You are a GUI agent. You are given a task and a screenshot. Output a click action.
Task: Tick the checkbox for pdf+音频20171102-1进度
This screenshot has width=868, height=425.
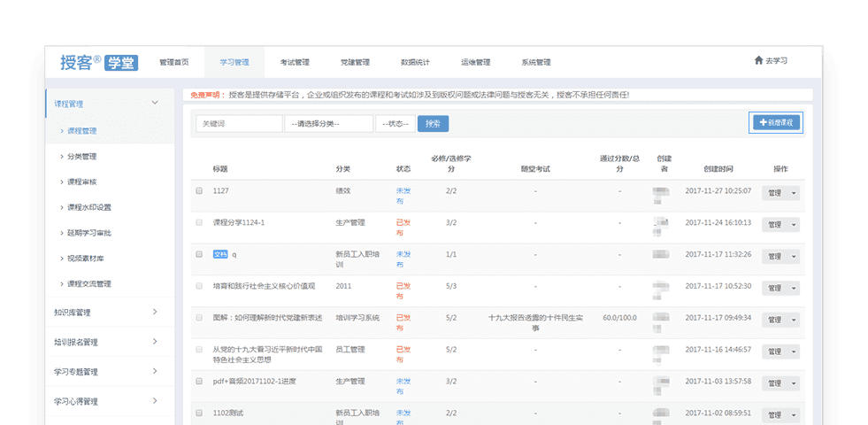(199, 382)
